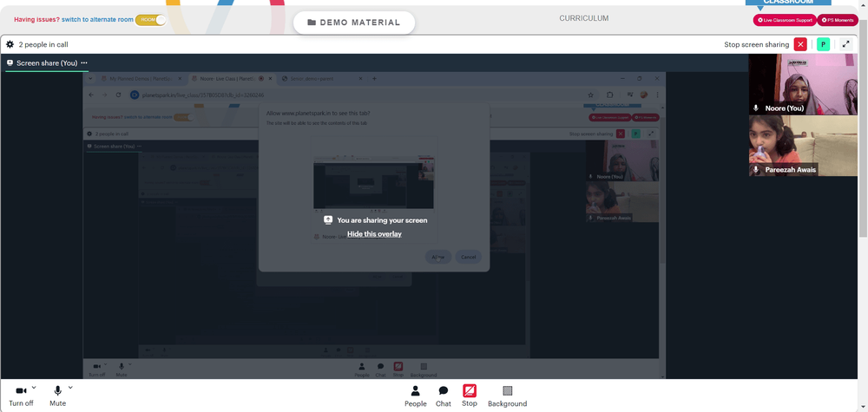Open Live Classroom Support
The height and width of the screenshot is (412, 868).
[x=785, y=20]
